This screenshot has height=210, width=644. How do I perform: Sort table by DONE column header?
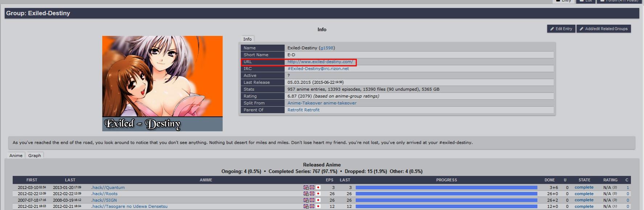pyautogui.click(x=549, y=180)
